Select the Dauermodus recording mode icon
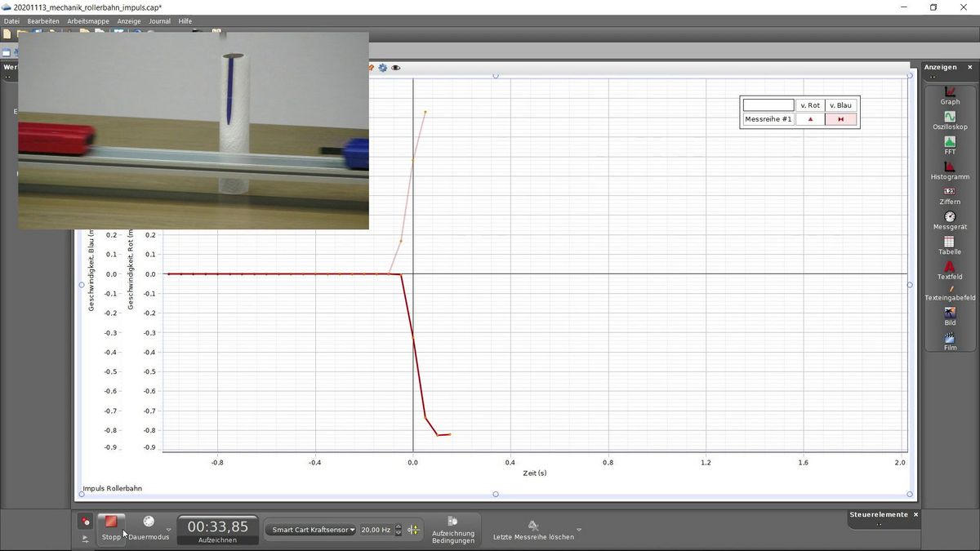The height and width of the screenshot is (551, 980). click(x=149, y=522)
